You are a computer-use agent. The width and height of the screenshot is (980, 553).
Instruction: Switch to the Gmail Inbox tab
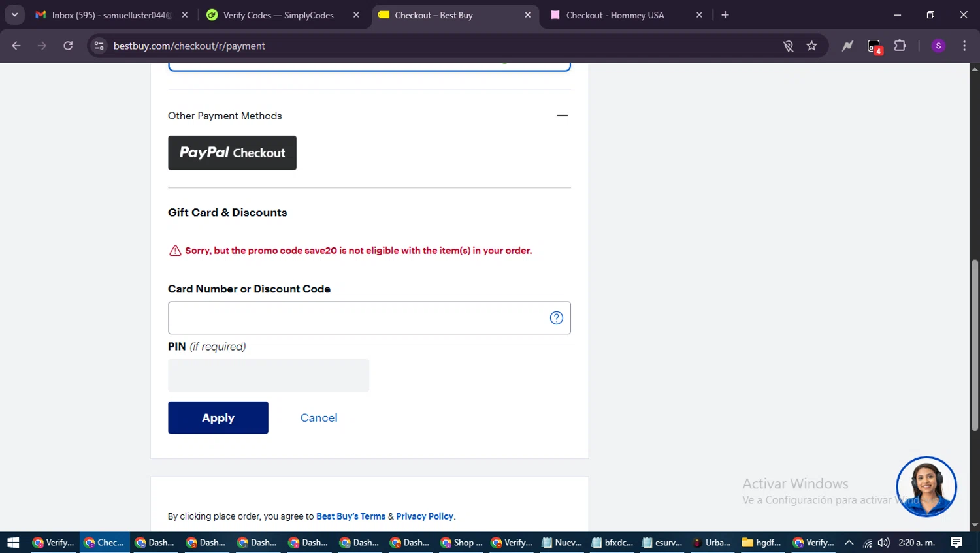tap(111, 15)
